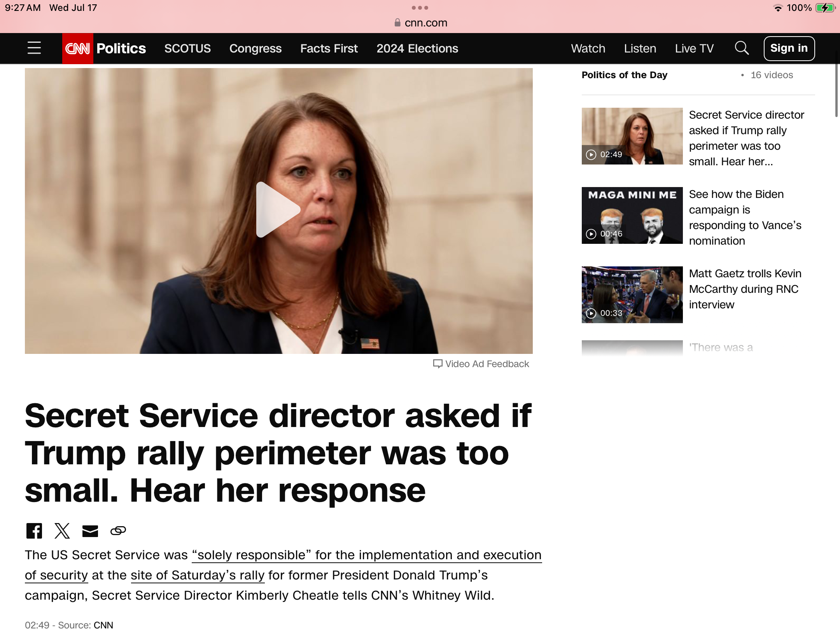Image resolution: width=840 pixels, height=630 pixels.
Task: Open Live TV
Action: [694, 48]
